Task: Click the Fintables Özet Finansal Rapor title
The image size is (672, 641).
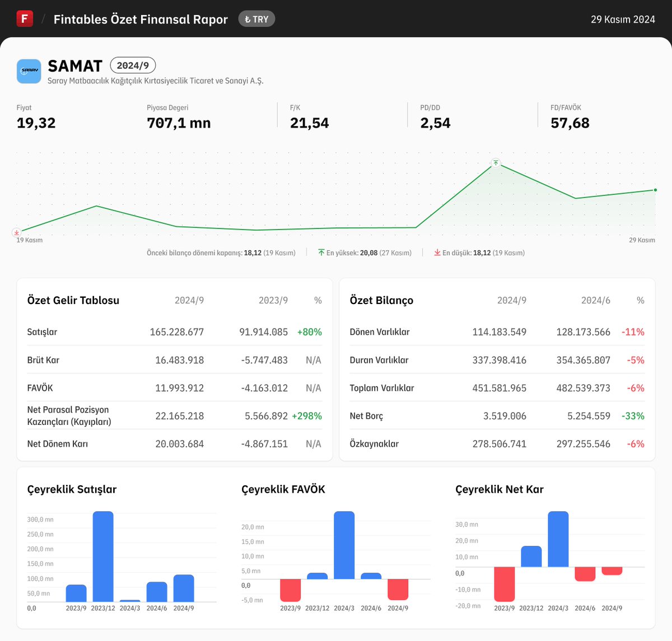Action: coord(141,19)
